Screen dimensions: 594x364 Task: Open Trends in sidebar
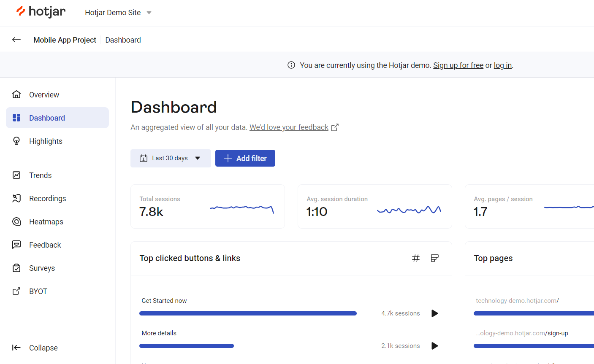57,175
